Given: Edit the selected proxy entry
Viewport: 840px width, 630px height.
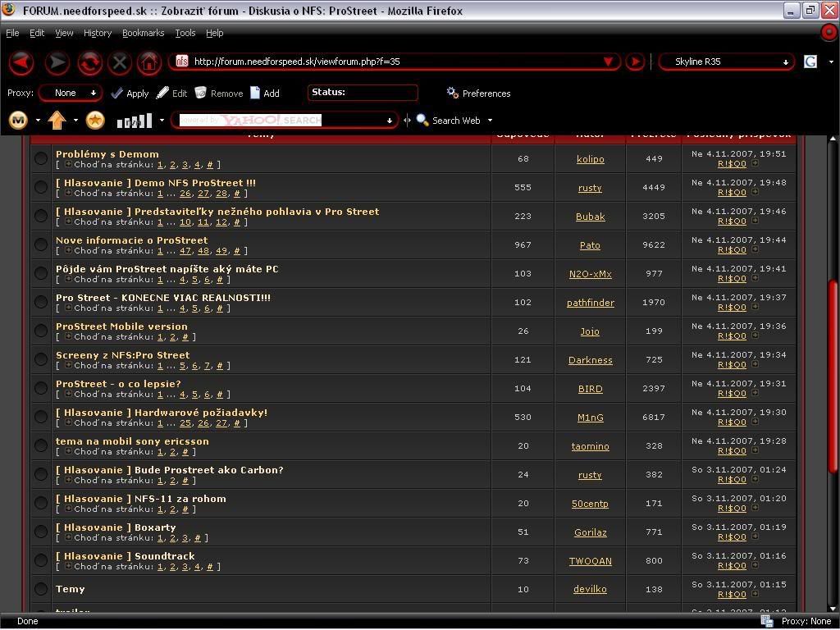Looking at the screenshot, I should (171, 94).
